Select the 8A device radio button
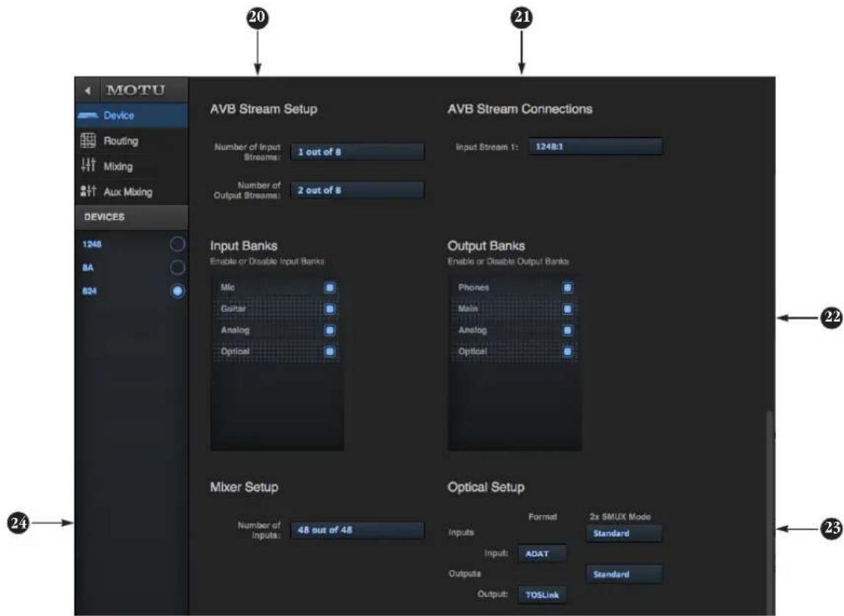The height and width of the screenshot is (616, 844). point(177,267)
